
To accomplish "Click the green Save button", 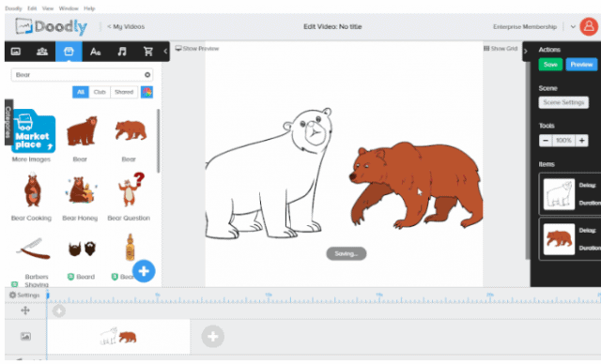I will (x=550, y=65).
